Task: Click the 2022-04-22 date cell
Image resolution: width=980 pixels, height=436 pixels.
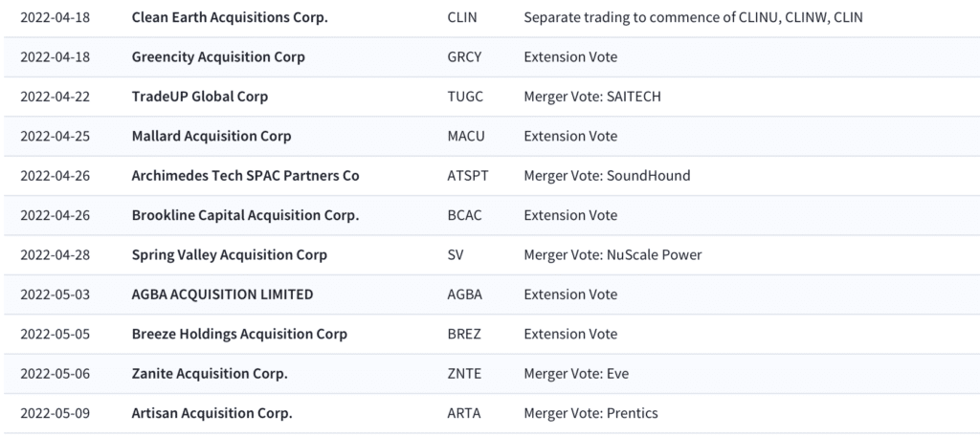Action: click(55, 97)
